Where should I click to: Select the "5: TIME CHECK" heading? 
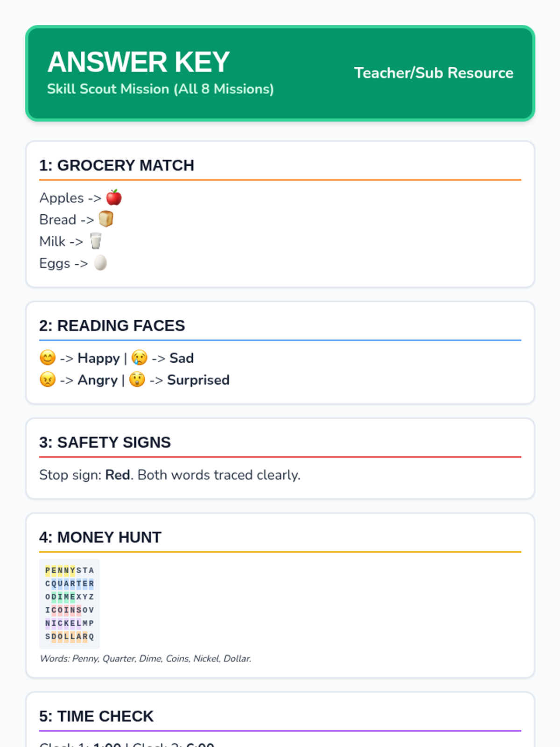97,716
